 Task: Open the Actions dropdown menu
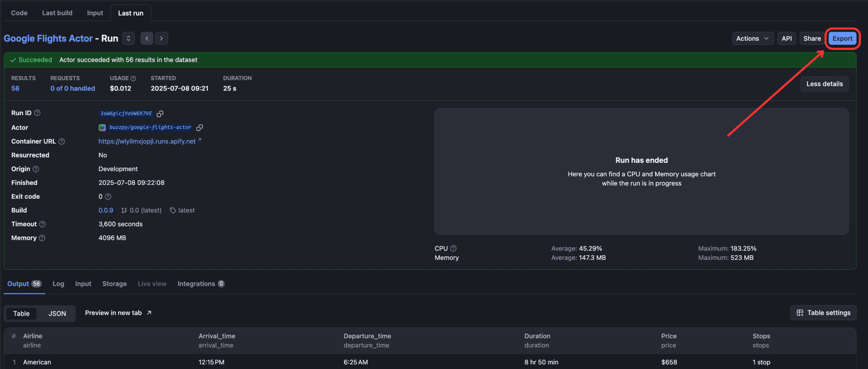coord(752,38)
